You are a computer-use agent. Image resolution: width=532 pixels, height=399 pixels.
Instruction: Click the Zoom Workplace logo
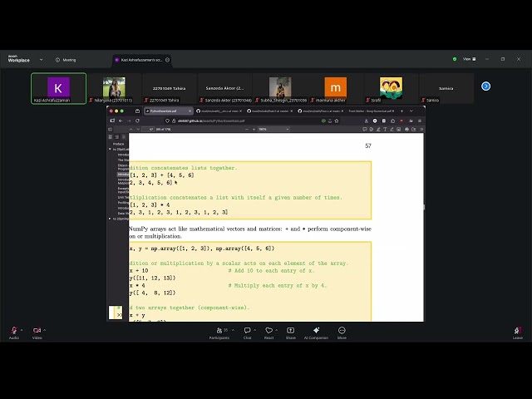point(18,59)
